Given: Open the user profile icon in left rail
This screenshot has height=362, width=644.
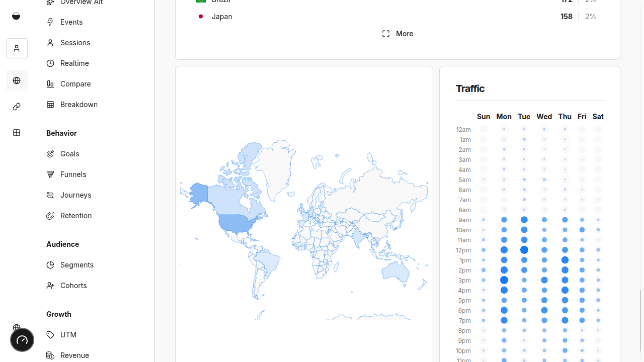Looking at the screenshot, I should [17, 48].
